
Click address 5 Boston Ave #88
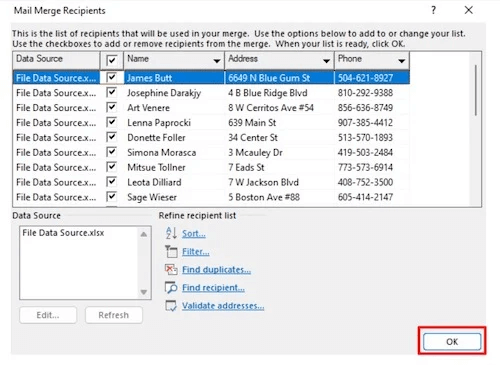click(x=264, y=197)
